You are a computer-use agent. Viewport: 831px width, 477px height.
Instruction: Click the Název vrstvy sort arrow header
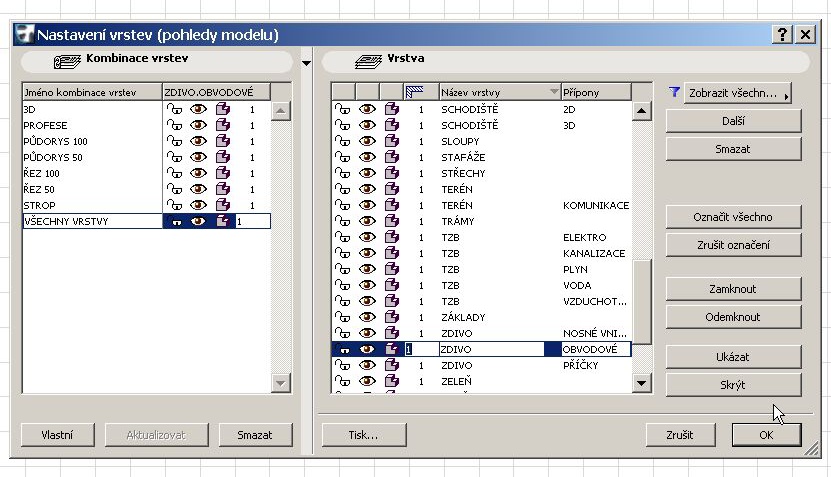[x=554, y=92]
